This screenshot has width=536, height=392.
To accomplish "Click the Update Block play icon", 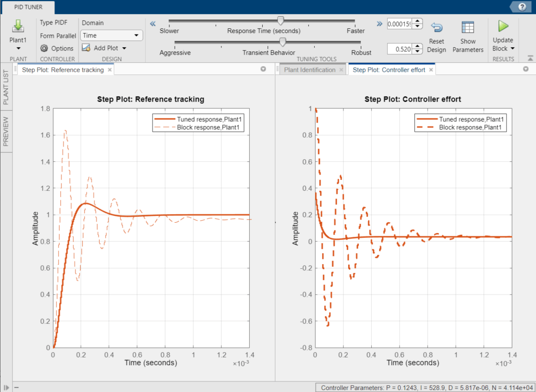I will pyautogui.click(x=503, y=26).
